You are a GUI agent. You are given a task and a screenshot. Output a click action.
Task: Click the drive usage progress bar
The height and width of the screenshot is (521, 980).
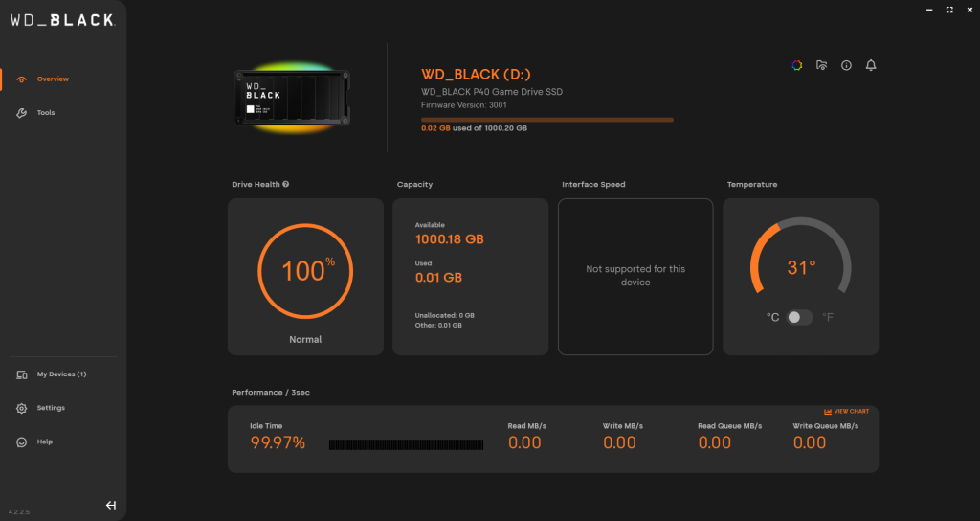coord(547,120)
